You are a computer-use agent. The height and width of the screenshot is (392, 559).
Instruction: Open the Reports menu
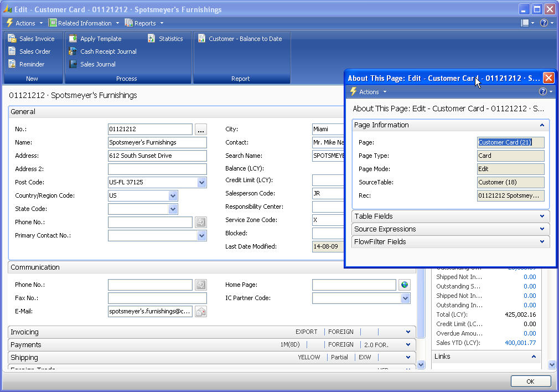[144, 23]
